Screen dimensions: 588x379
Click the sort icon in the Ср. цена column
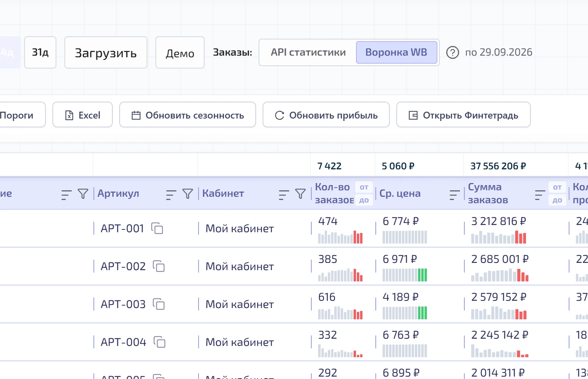click(455, 195)
